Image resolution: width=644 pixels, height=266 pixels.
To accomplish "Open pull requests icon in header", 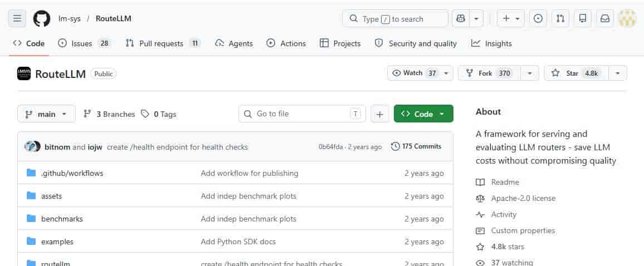I will (560, 18).
